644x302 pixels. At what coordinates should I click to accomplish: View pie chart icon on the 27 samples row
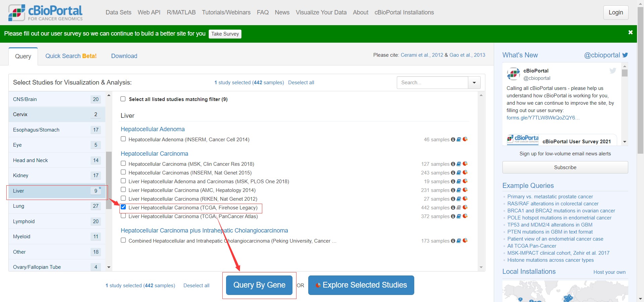(x=465, y=199)
